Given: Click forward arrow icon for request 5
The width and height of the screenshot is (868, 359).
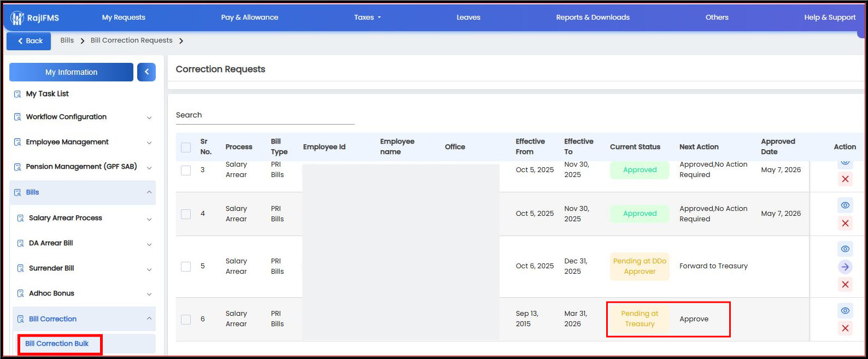Looking at the screenshot, I should point(845,267).
